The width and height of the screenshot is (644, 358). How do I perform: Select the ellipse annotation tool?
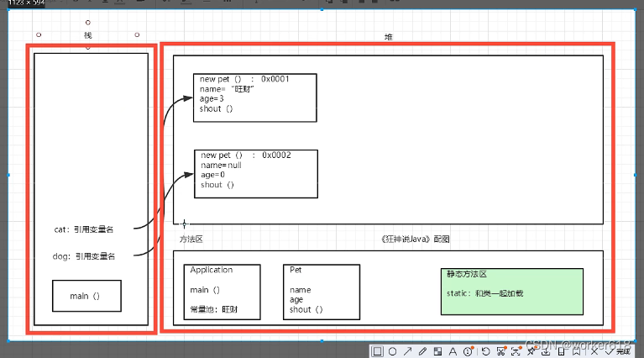click(392, 351)
